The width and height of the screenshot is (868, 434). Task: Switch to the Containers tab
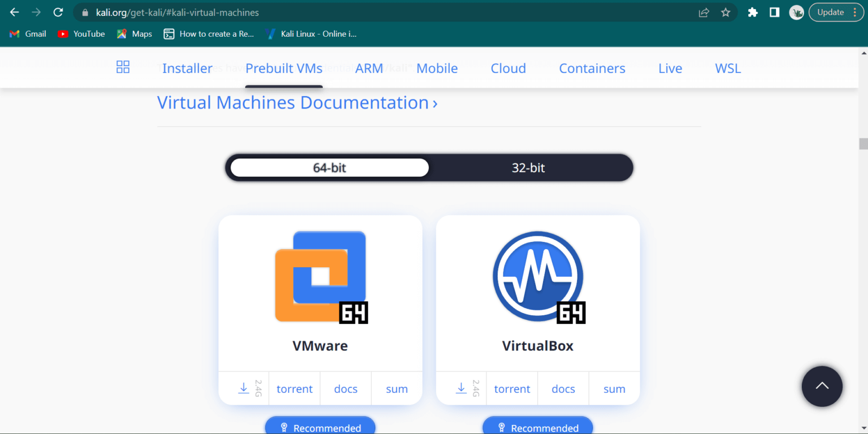[592, 68]
